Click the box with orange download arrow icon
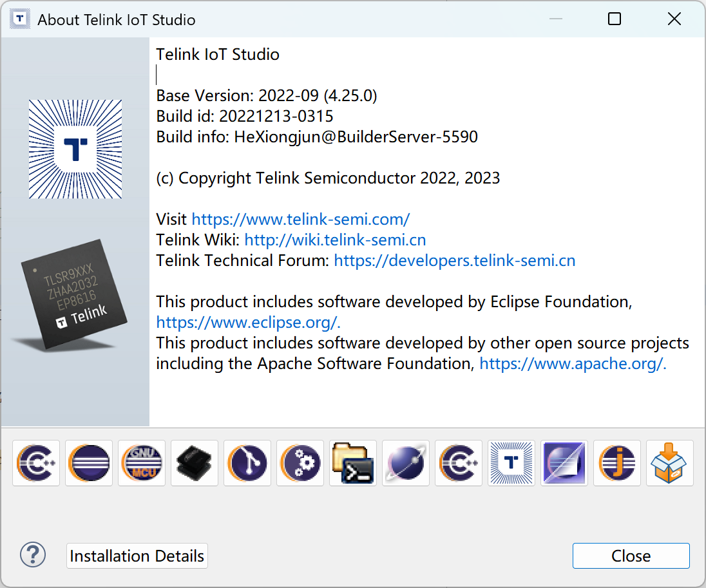The width and height of the screenshot is (706, 588). coord(670,463)
